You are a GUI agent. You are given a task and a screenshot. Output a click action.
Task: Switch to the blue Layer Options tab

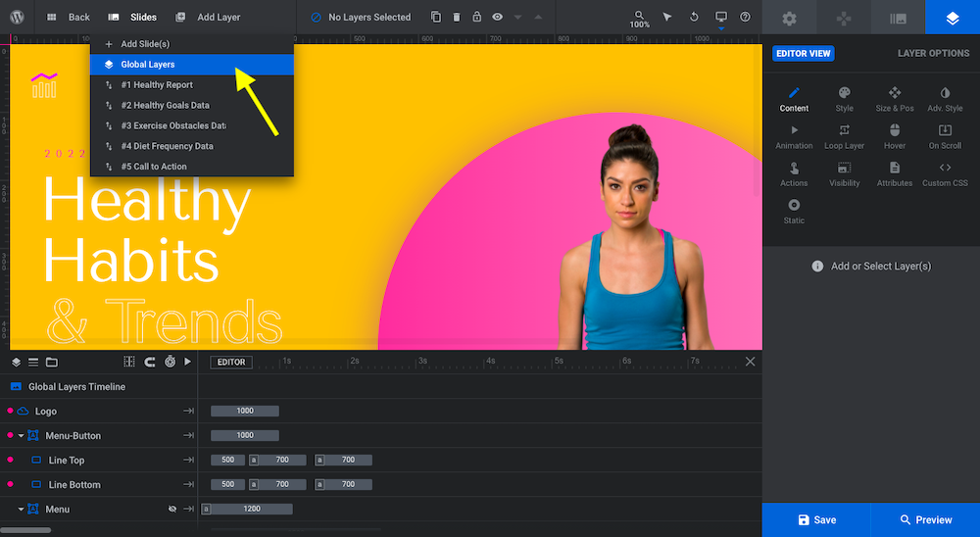tap(953, 19)
